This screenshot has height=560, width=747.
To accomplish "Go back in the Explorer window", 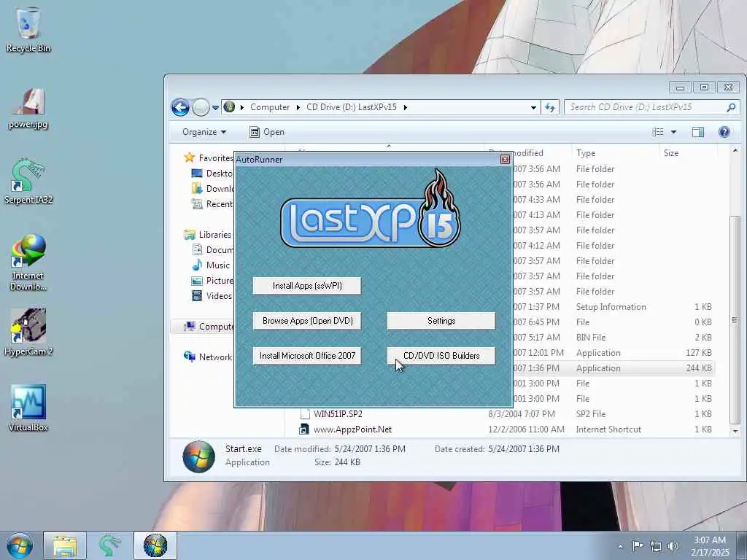I will [x=180, y=107].
